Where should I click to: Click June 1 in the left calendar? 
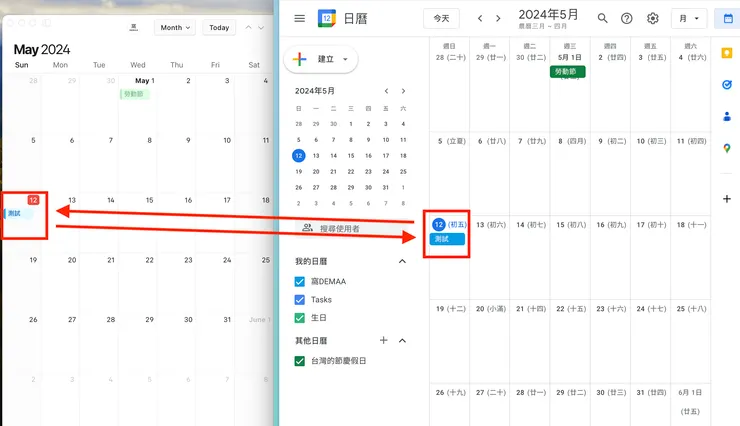(x=259, y=319)
